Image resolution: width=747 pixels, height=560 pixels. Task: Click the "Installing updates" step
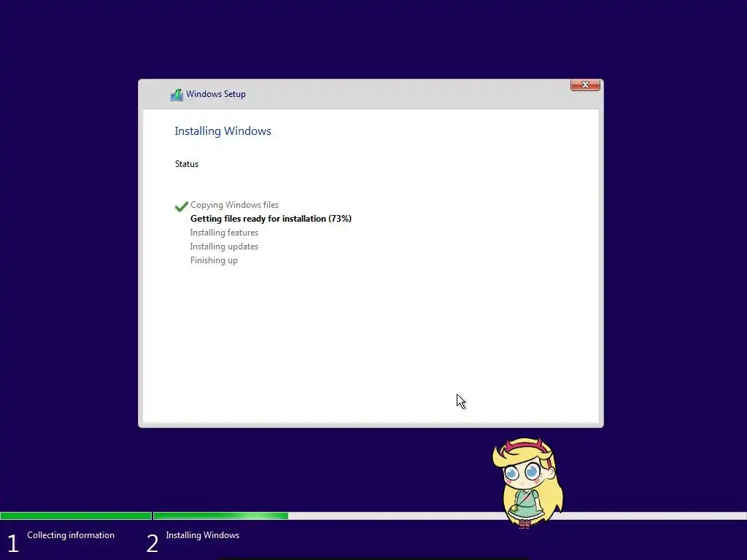point(224,246)
